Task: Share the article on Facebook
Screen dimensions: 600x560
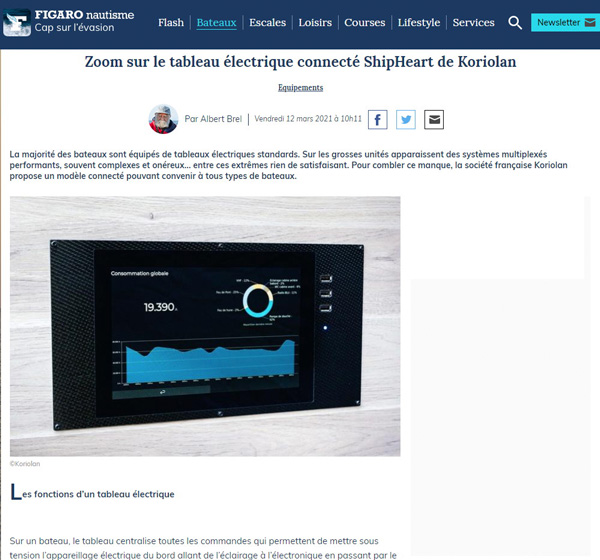Action: tap(378, 120)
